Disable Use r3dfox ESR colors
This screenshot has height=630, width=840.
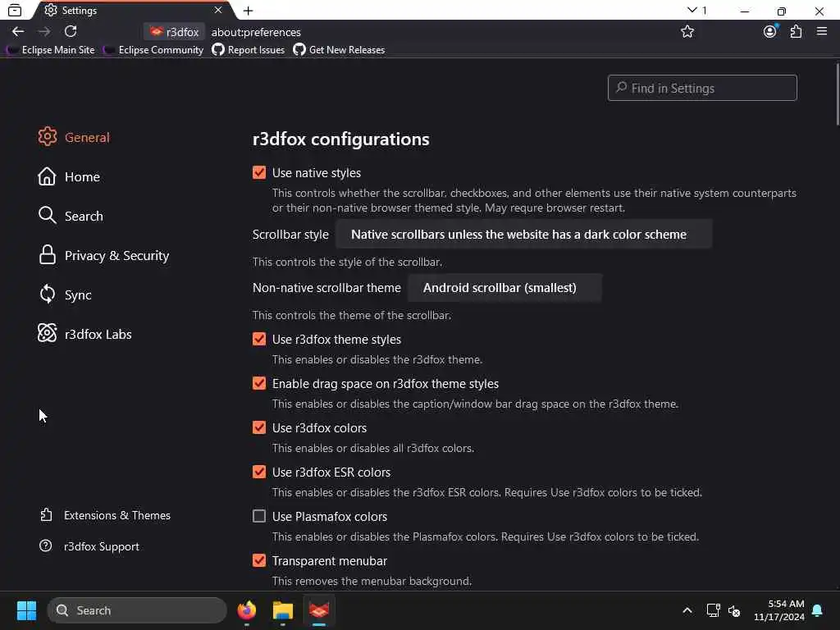tap(259, 472)
